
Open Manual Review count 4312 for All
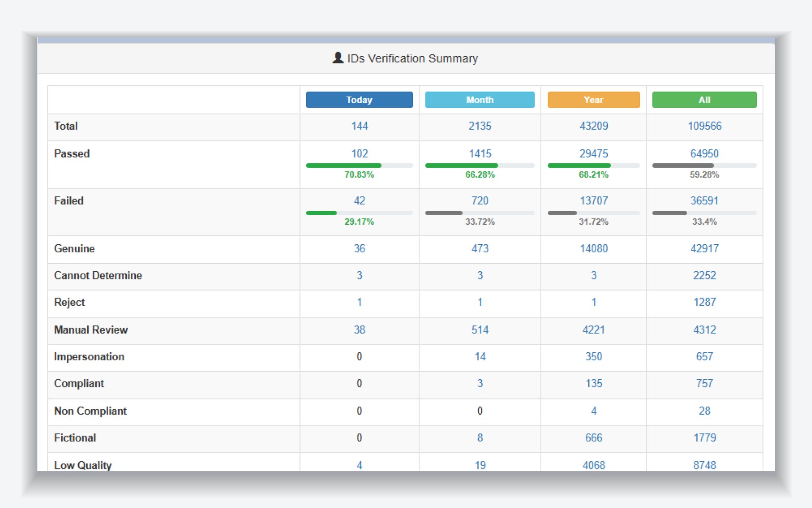click(x=705, y=330)
